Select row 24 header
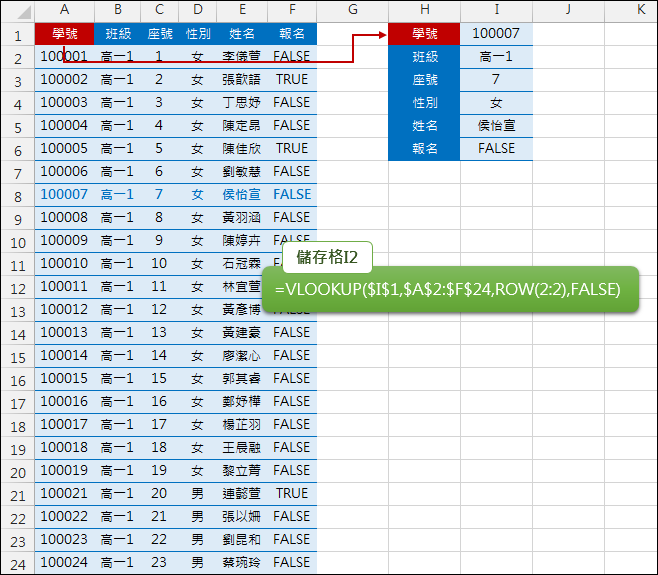This screenshot has height=575, width=658. (18, 563)
